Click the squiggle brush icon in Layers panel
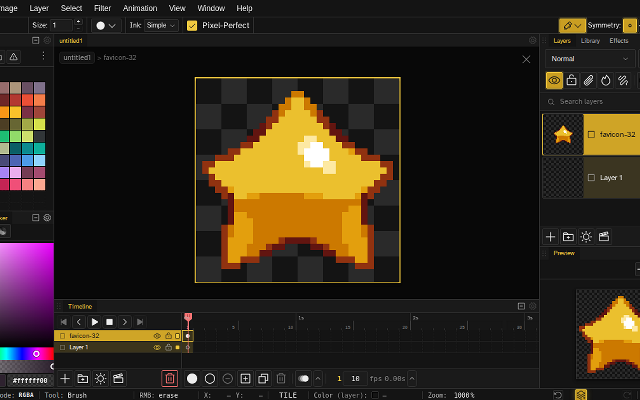 [x=623, y=80]
